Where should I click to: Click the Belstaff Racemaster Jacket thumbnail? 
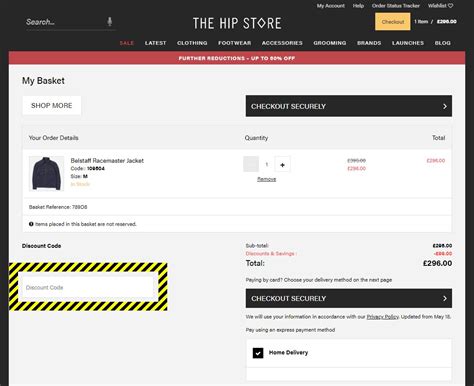point(46,173)
